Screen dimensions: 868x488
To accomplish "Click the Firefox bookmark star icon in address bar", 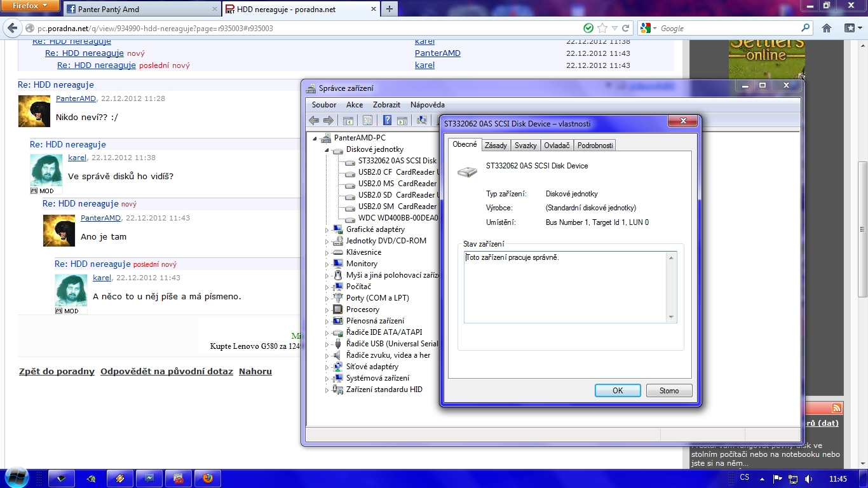I will [602, 29].
